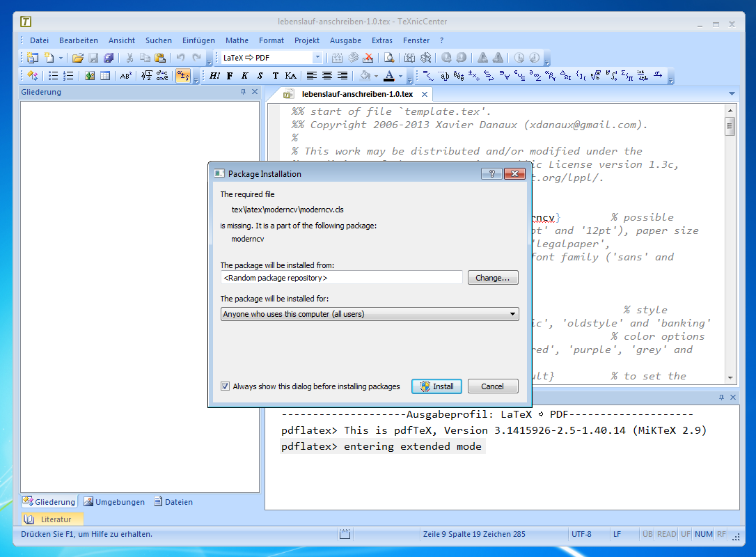Viewport: 756px width, 557px height.
Task: Click the save all icon
Action: coord(109,58)
